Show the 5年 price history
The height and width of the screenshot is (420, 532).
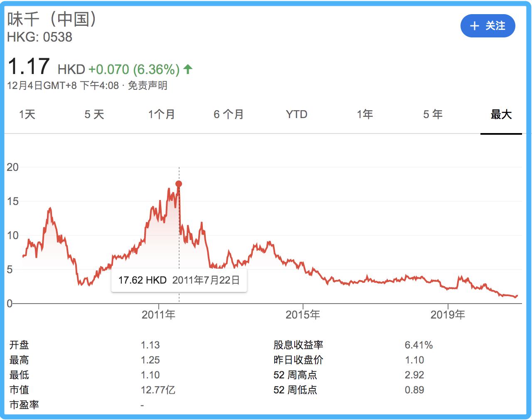pos(432,114)
